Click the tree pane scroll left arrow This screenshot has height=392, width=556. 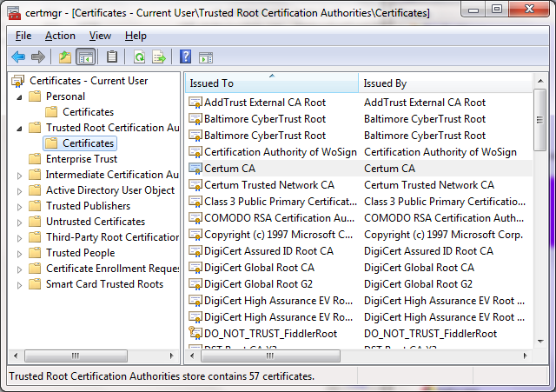[16, 355]
